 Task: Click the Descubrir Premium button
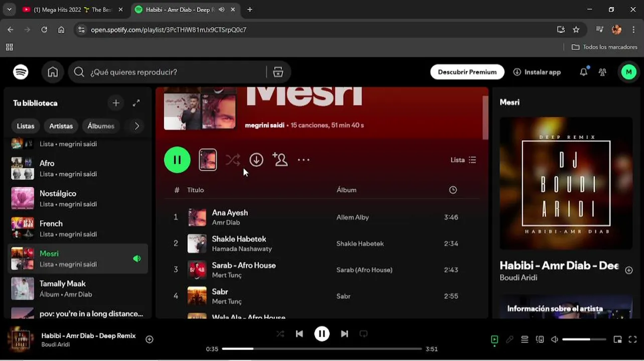(467, 72)
